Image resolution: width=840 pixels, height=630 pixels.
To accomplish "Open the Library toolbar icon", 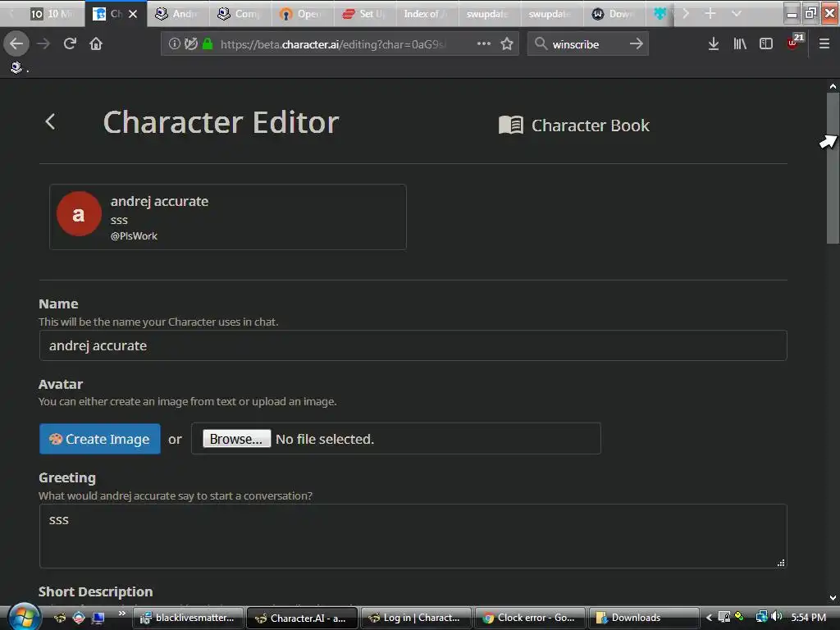I will point(740,43).
